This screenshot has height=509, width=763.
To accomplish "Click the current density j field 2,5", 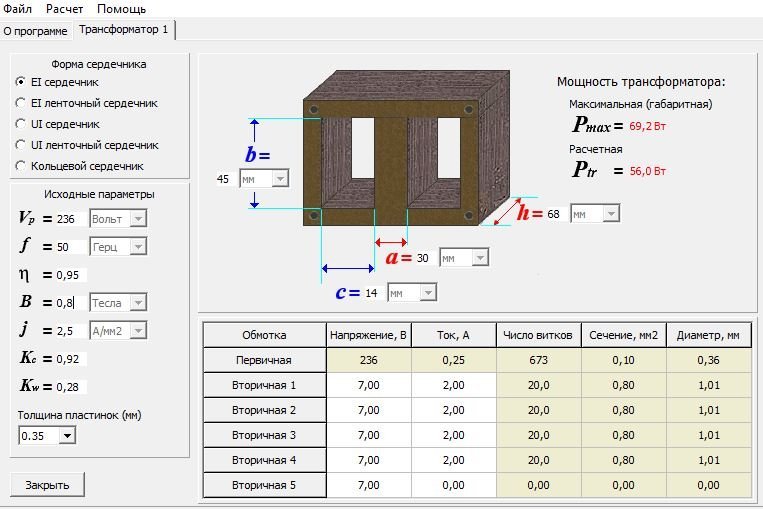I will (x=71, y=331).
